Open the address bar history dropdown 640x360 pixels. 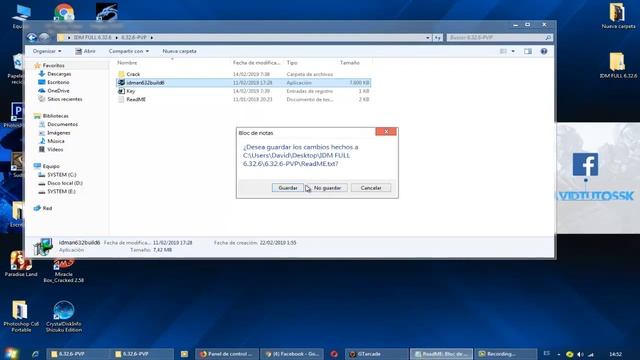[x=428, y=38]
